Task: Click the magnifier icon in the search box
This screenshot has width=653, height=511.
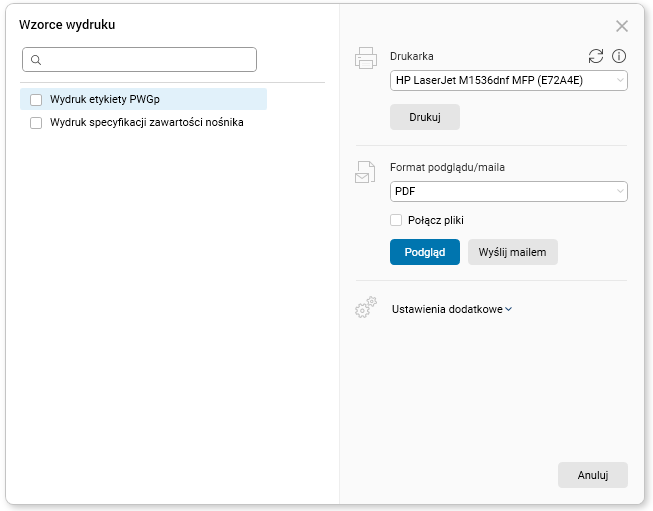Action: [35, 60]
